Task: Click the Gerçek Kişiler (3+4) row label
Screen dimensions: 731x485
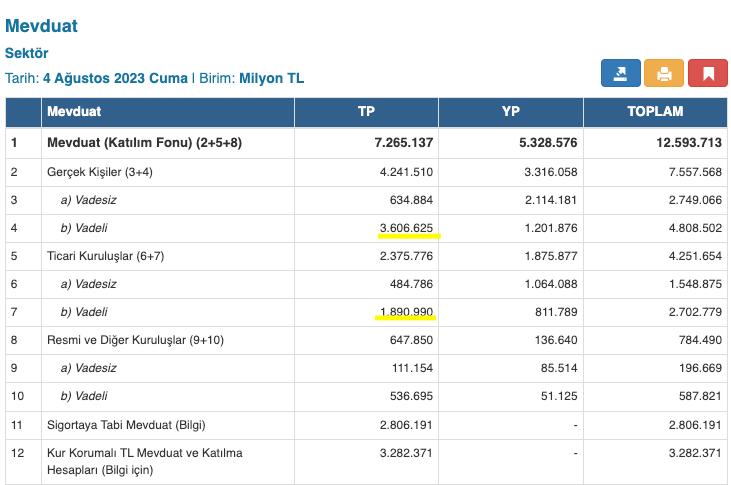Action: click(x=100, y=172)
